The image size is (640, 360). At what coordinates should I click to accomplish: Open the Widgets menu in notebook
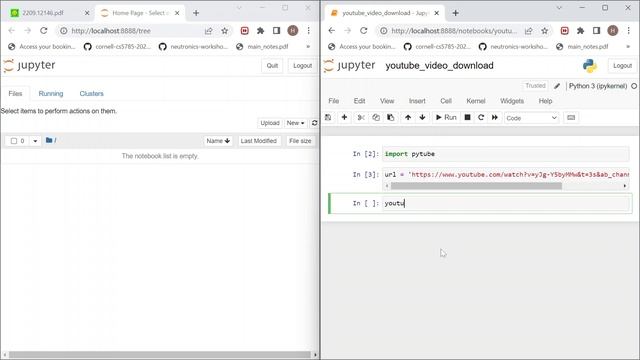tap(512, 101)
